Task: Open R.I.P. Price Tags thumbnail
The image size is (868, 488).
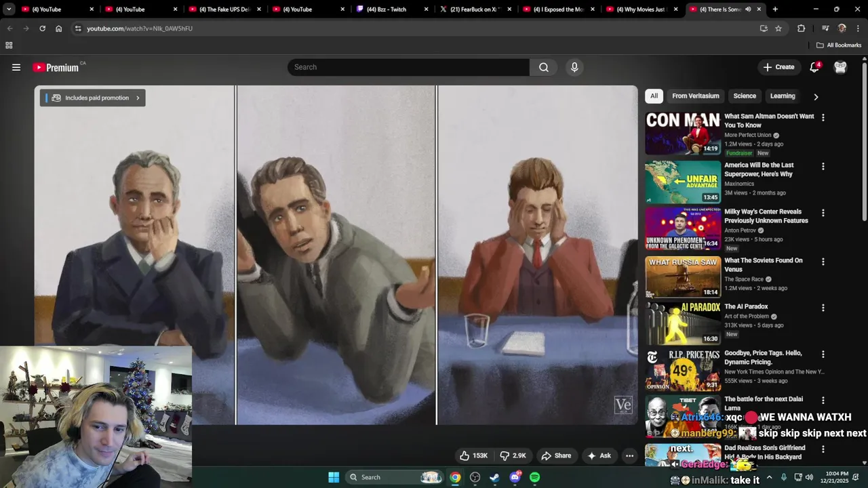Action: [683, 370]
